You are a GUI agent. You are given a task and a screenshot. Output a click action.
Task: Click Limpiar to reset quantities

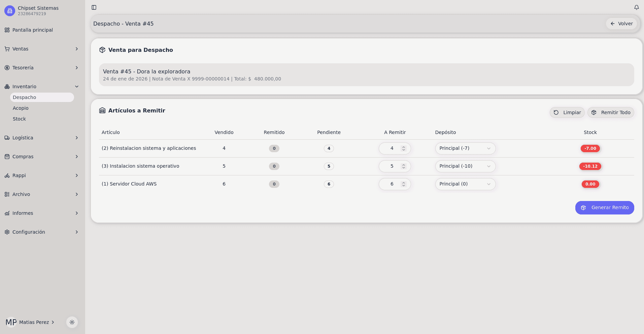tap(567, 112)
